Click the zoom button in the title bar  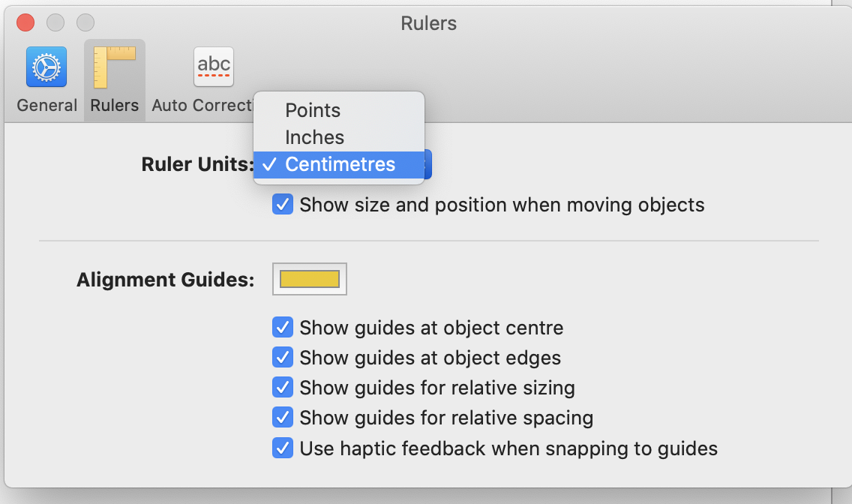85,22
